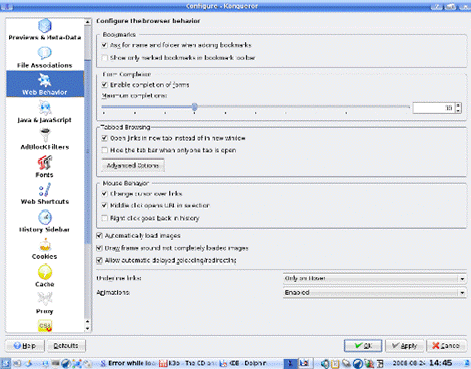Open the Underline links dropdown
471x369 pixels.
(x=374, y=279)
